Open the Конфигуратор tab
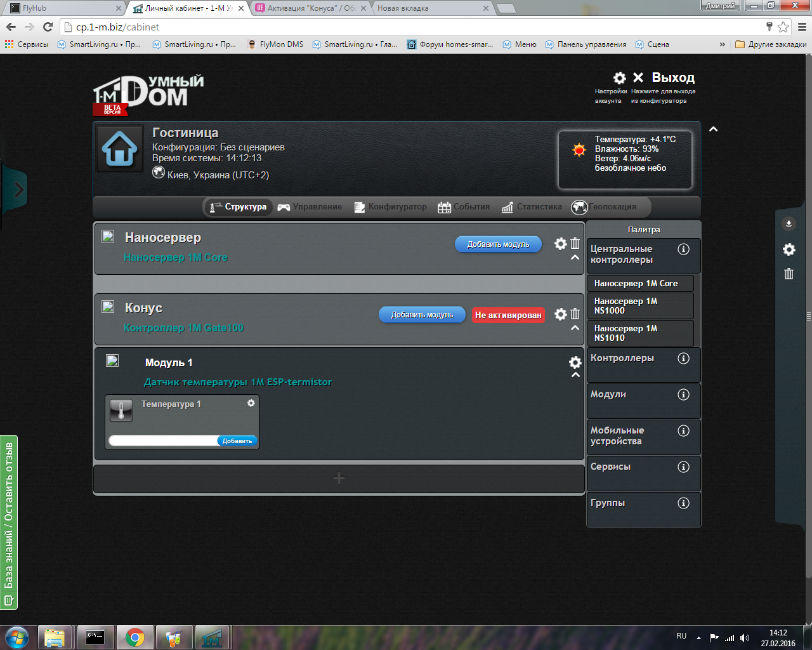812x650 pixels. point(390,207)
